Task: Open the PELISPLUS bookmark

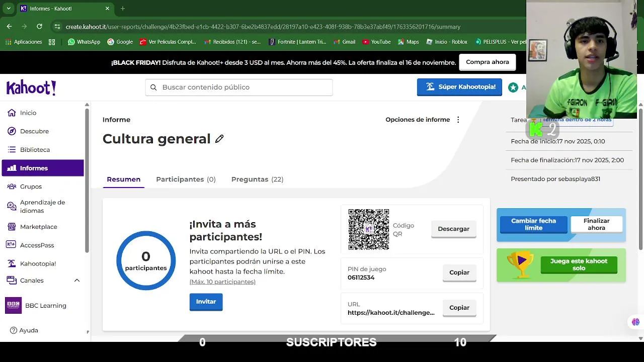Action: coord(500,42)
